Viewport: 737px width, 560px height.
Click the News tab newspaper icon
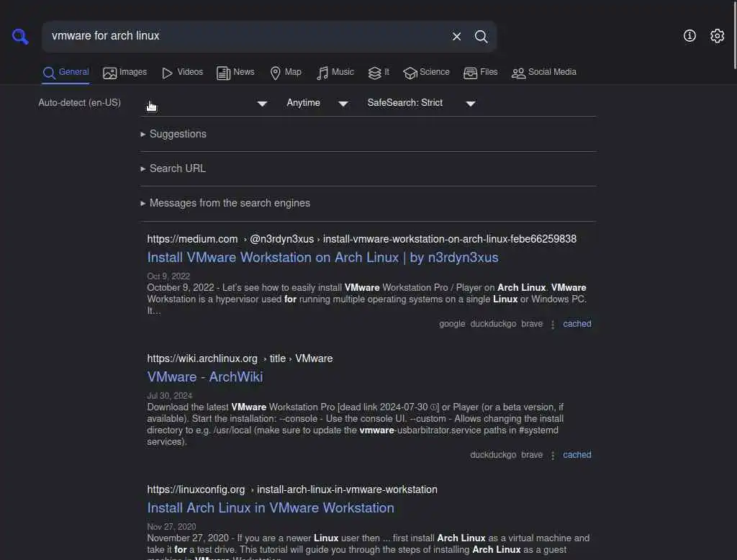click(223, 73)
